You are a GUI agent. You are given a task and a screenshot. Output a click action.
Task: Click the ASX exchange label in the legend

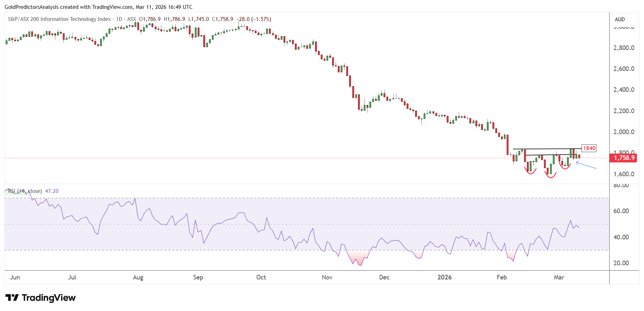click(131, 19)
